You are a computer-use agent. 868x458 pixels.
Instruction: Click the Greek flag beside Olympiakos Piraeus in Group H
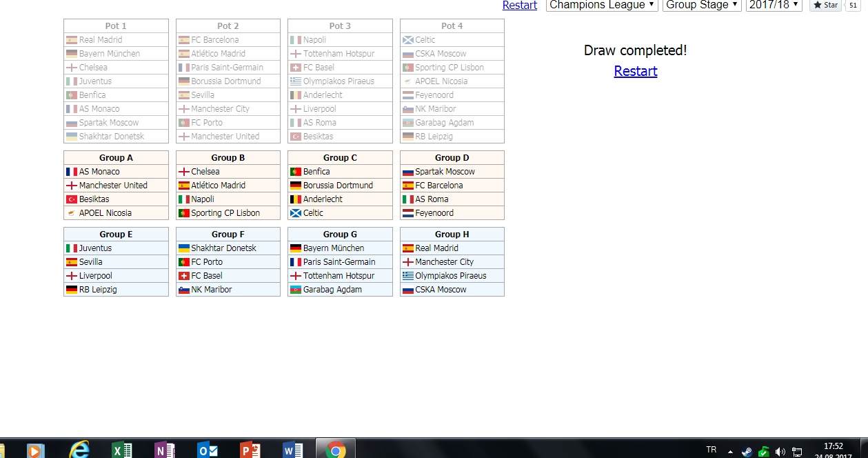pos(407,276)
